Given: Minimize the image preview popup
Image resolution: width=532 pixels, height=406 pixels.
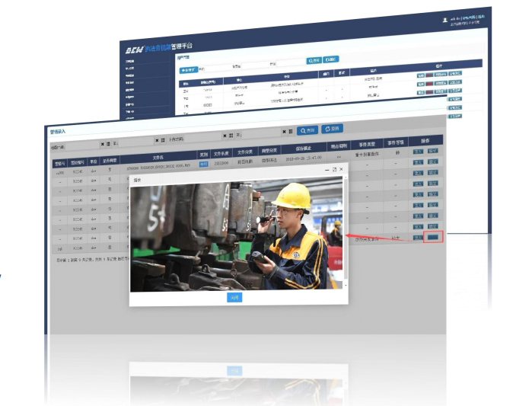Looking at the screenshot, I should coord(326,169).
